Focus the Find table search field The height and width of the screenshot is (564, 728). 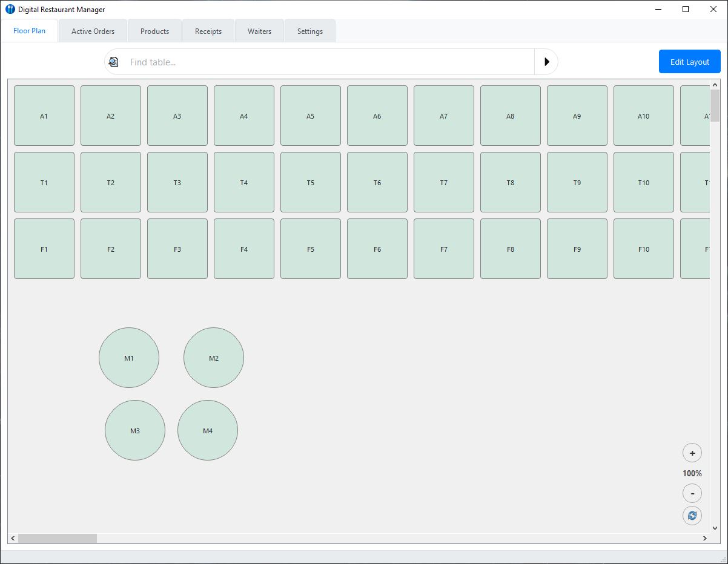tap(327, 62)
